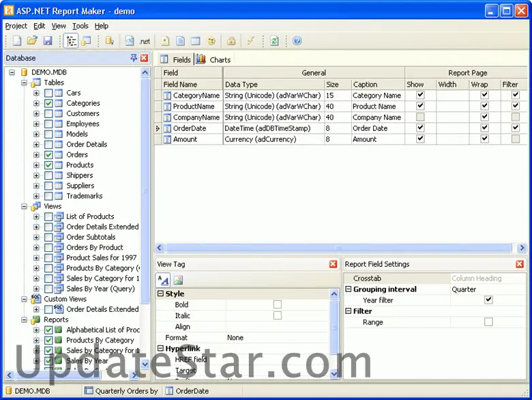Click the Save Project disk icon

point(48,41)
